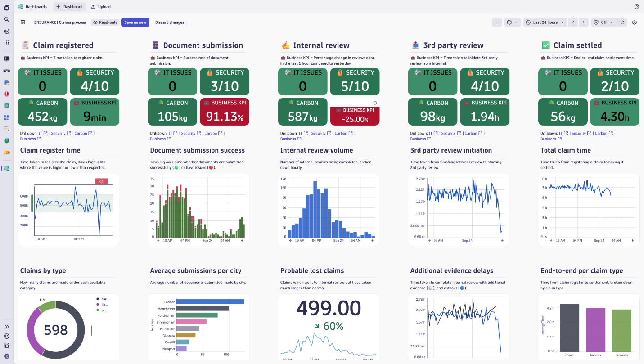
Task: Open dashboard settings gear icon
Action: point(635,22)
